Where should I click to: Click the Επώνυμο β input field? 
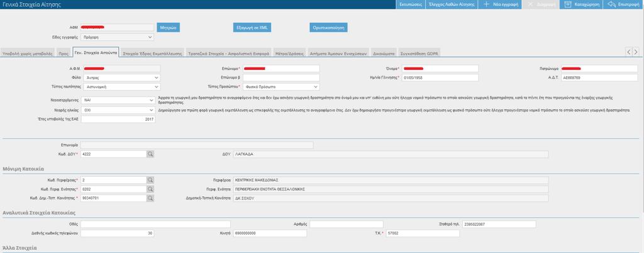pyautogui.click(x=281, y=77)
